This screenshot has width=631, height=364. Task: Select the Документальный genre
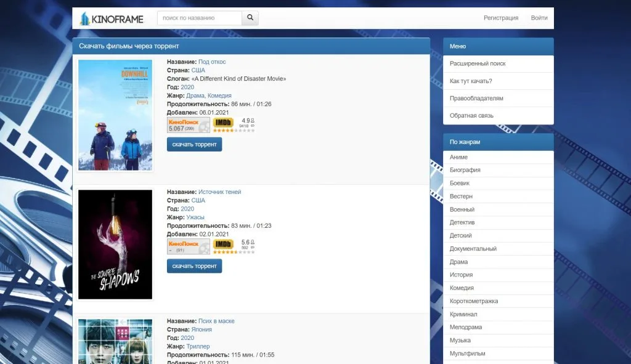coord(498,249)
